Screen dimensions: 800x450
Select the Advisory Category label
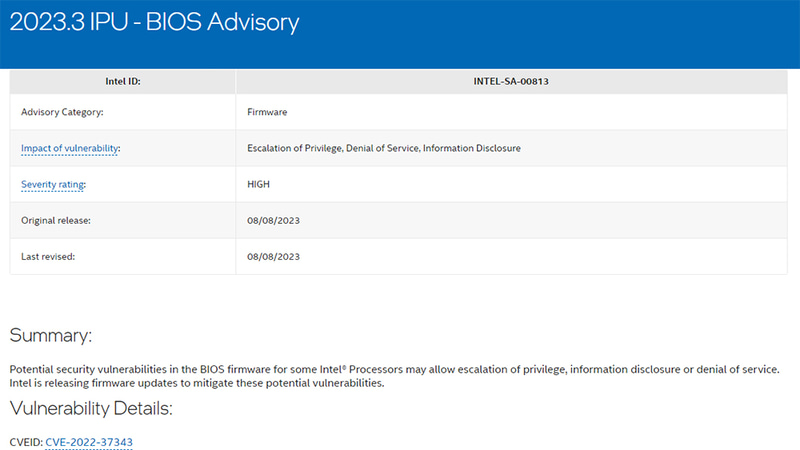click(x=62, y=112)
